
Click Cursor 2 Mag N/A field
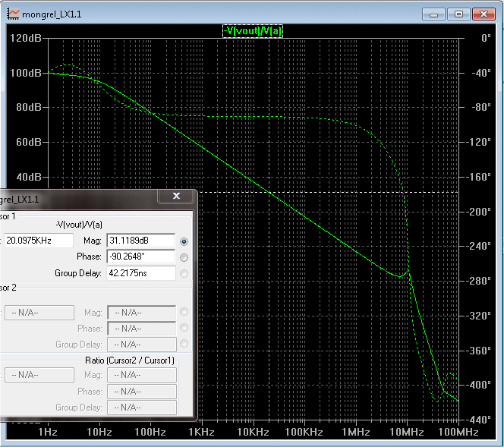[x=141, y=313]
